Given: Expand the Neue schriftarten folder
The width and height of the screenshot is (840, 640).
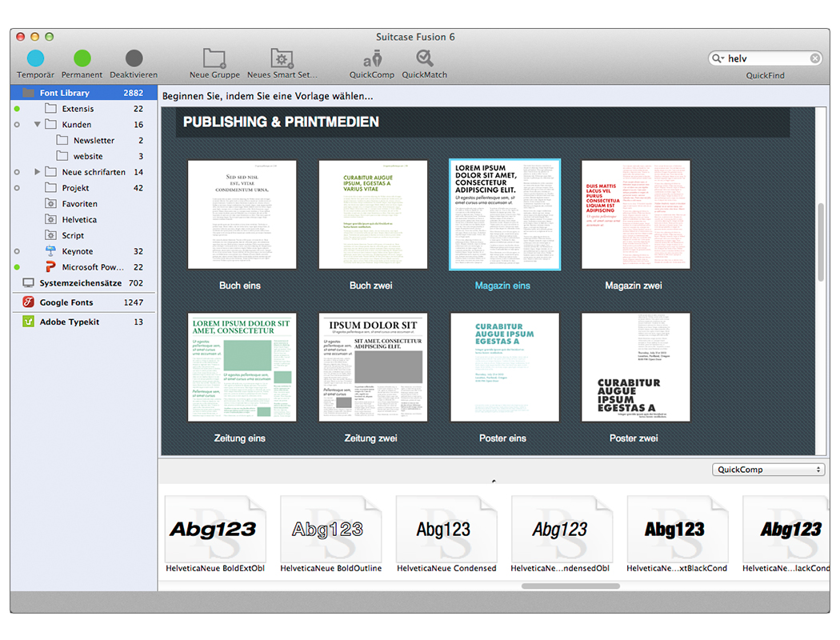Looking at the screenshot, I should click(x=38, y=172).
